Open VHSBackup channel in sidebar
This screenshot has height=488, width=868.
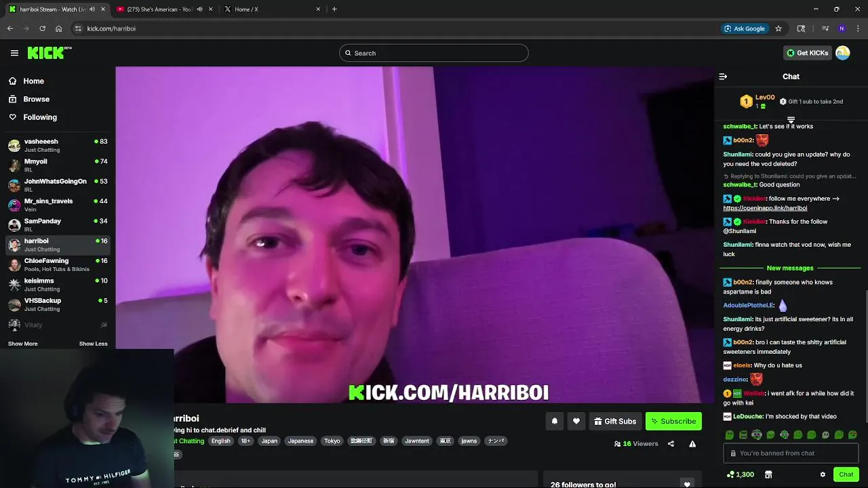pos(58,304)
